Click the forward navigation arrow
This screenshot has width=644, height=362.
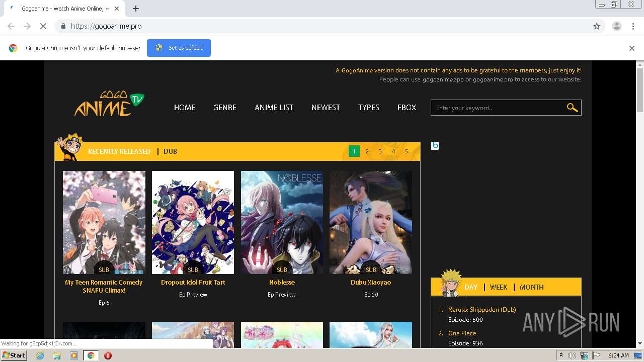coord(27,26)
